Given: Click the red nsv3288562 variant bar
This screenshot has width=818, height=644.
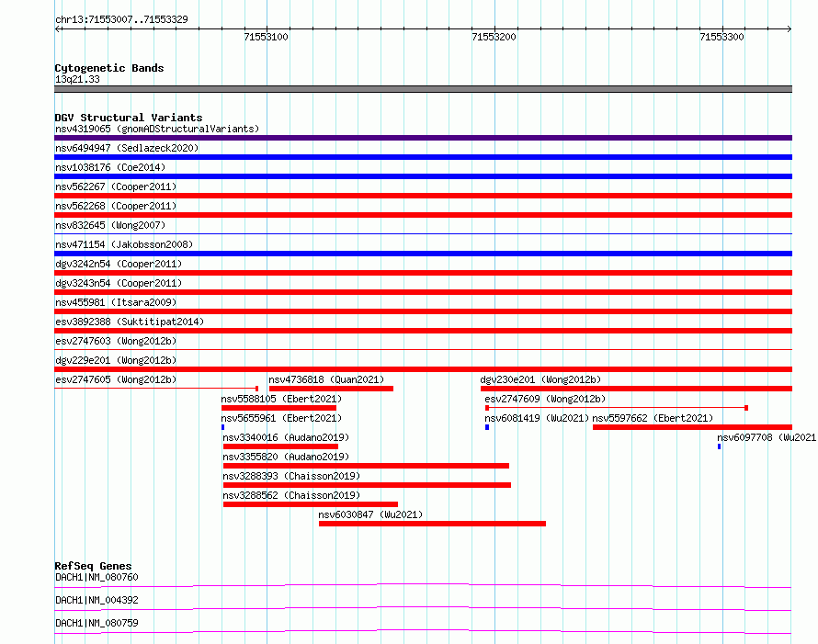Looking at the screenshot, I should tap(311, 504).
